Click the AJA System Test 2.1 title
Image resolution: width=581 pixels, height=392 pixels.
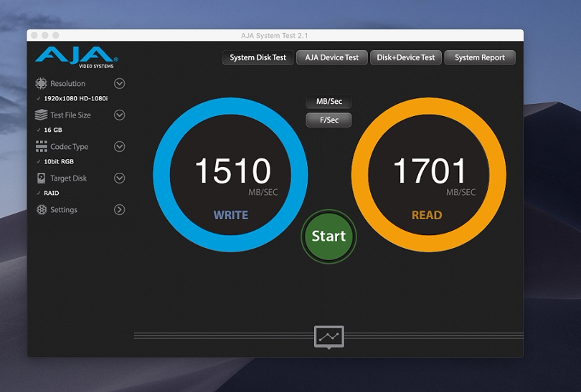tap(275, 36)
